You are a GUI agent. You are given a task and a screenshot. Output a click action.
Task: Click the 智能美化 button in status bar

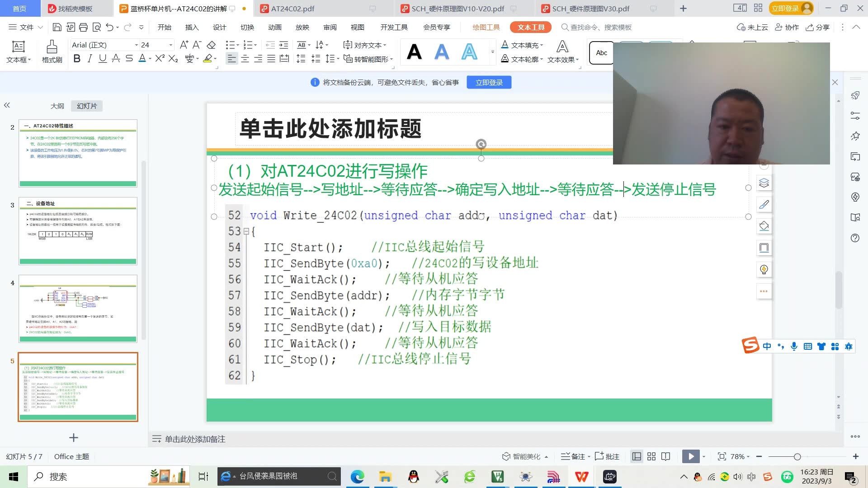tap(524, 456)
